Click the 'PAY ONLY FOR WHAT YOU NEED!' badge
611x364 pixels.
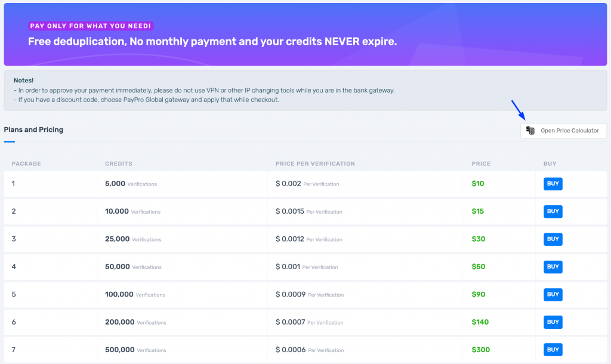tap(91, 26)
